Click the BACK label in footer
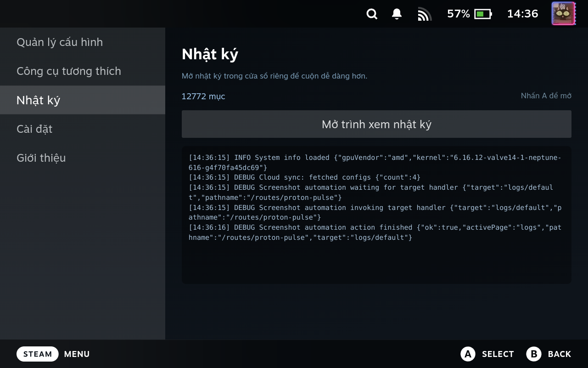This screenshot has height=368, width=588. 560,354
